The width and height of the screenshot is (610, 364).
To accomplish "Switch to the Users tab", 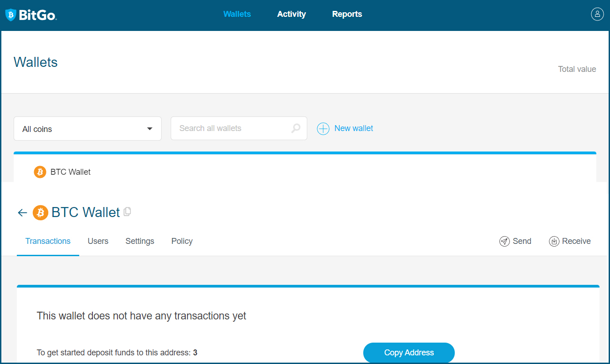I will [98, 241].
